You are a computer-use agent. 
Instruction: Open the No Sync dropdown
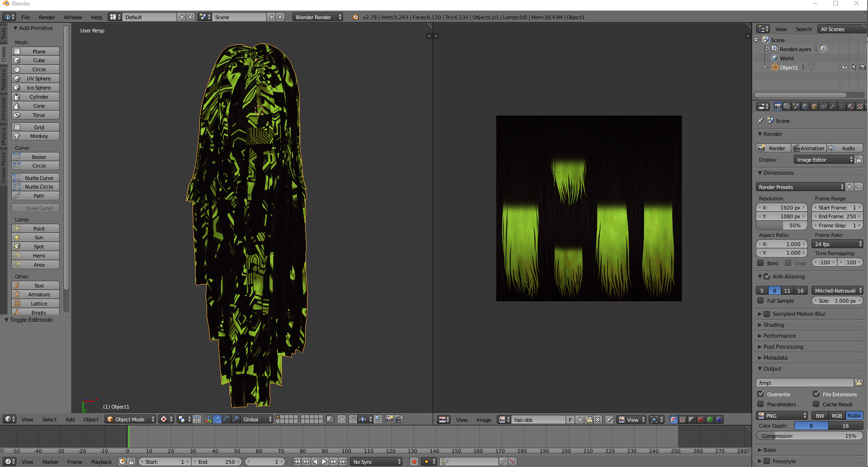click(x=376, y=462)
